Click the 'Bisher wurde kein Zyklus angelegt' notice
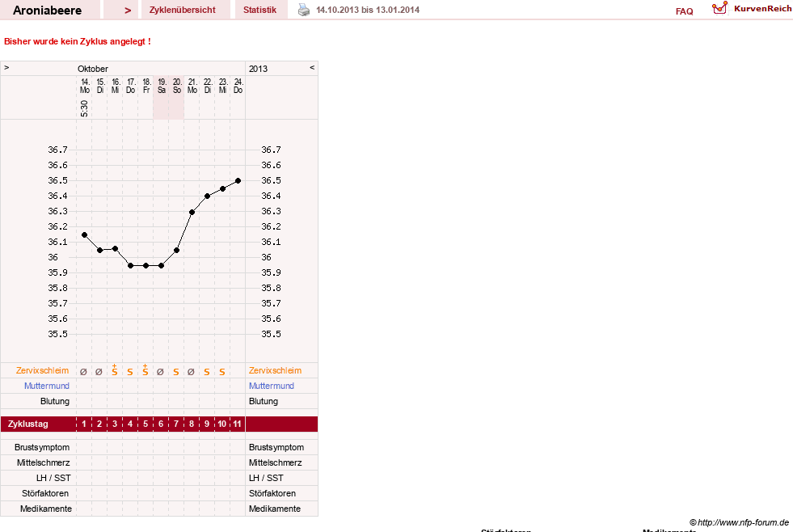The image size is (793, 532). (78, 41)
